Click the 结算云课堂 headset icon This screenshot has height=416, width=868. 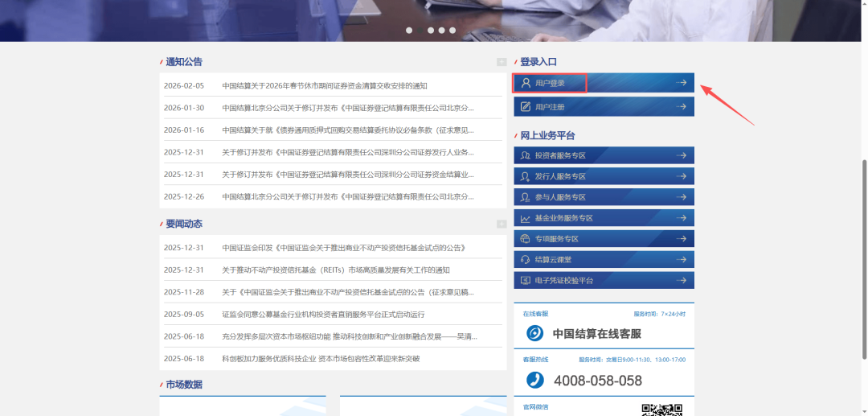526,260
